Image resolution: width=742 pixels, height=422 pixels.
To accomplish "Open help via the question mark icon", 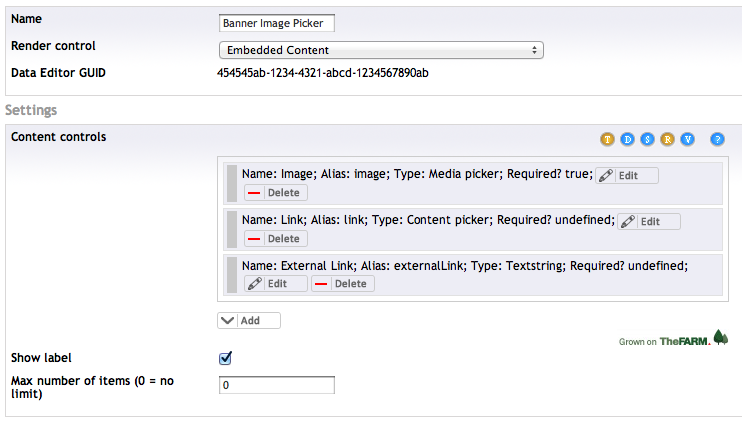I will tap(717, 139).
